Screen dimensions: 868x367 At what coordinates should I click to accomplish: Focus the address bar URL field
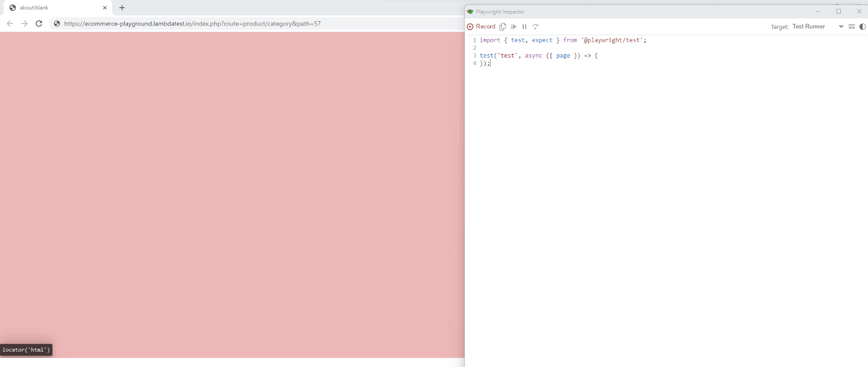tap(217, 23)
